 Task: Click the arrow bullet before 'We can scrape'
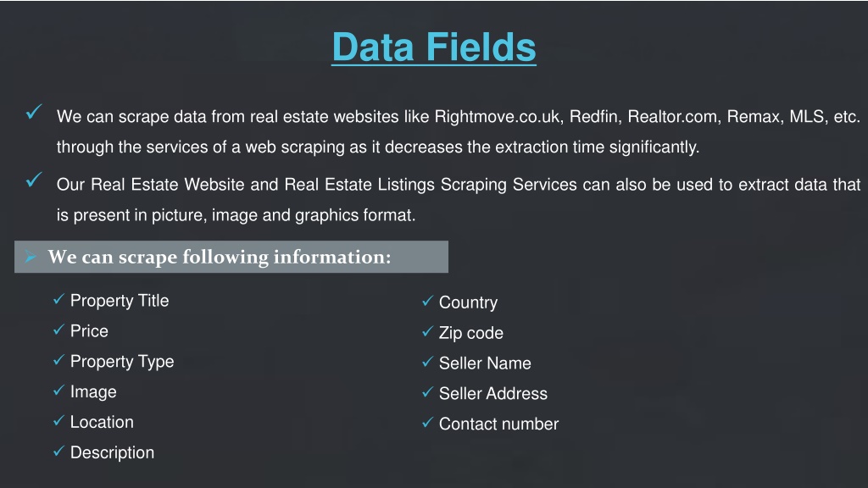tap(30, 256)
